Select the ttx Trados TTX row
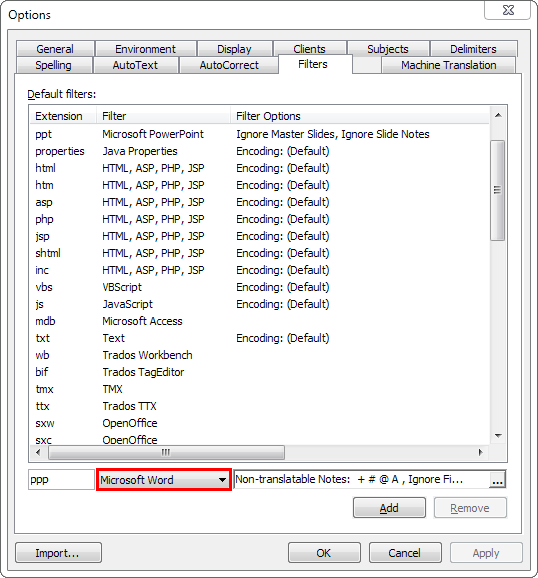The image size is (538, 578). [x=260, y=406]
